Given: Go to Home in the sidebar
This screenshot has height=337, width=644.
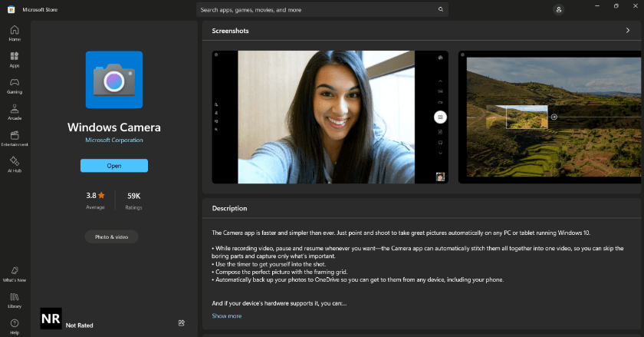Looking at the screenshot, I should click(x=15, y=33).
